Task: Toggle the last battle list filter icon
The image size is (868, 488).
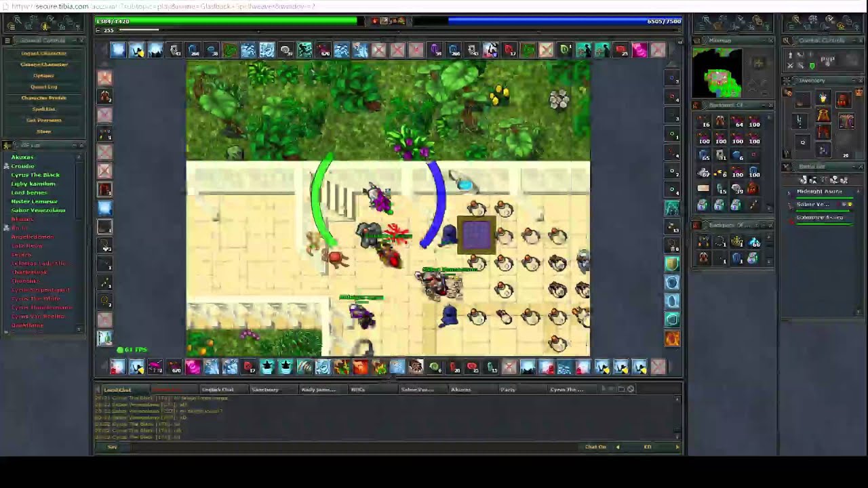Action: (x=844, y=180)
